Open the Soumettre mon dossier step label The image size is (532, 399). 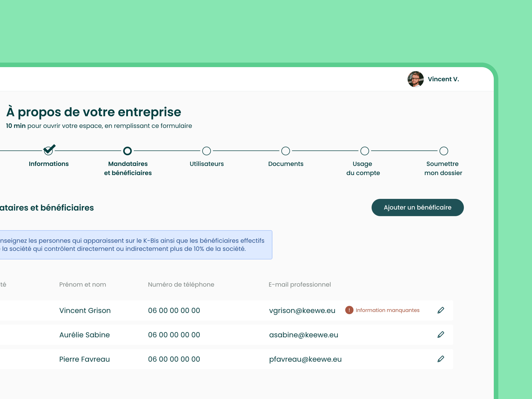click(x=443, y=168)
